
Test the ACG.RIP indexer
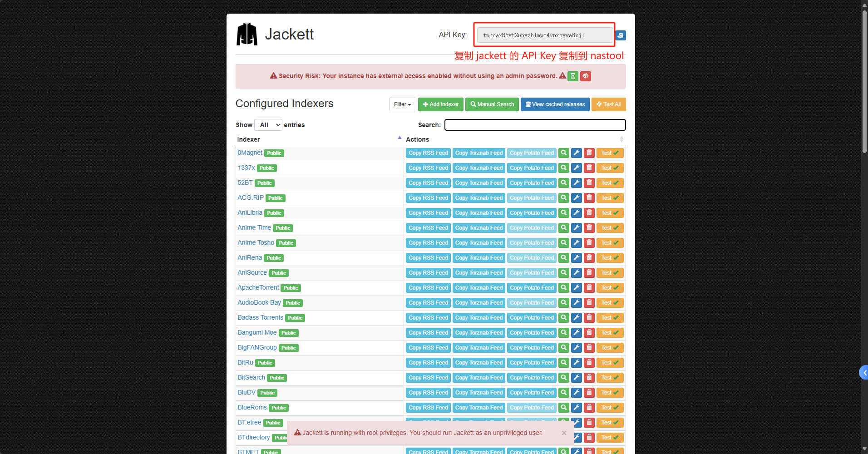coord(610,198)
